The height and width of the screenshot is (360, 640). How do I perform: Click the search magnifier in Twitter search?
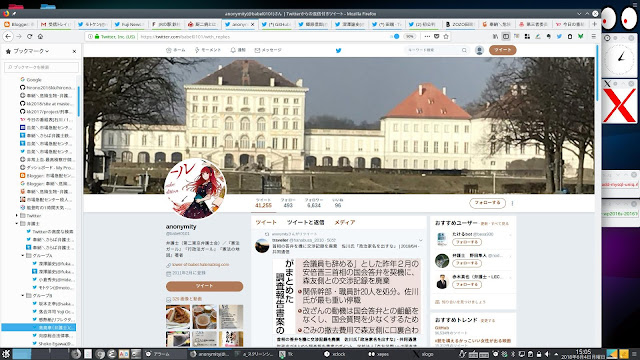pos(464,50)
